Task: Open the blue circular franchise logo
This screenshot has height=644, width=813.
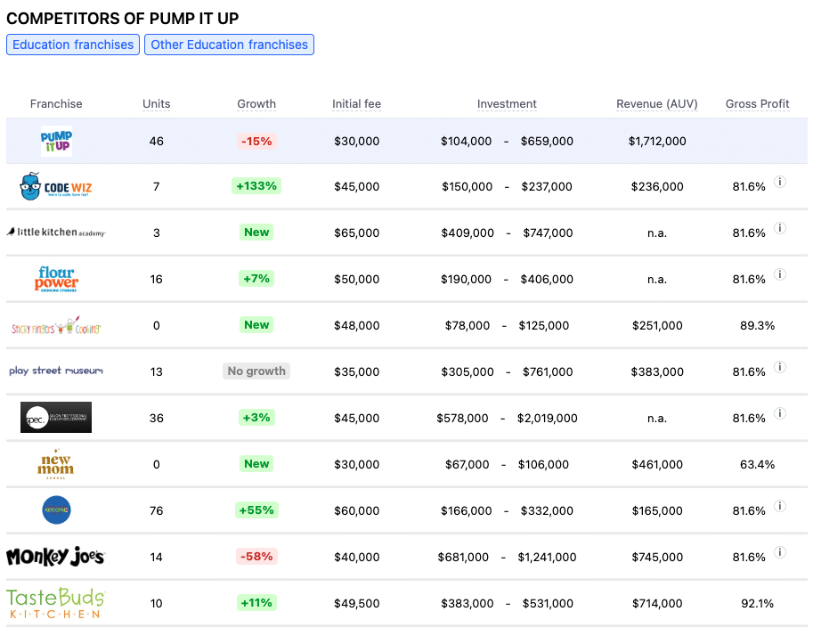Action: (x=56, y=510)
